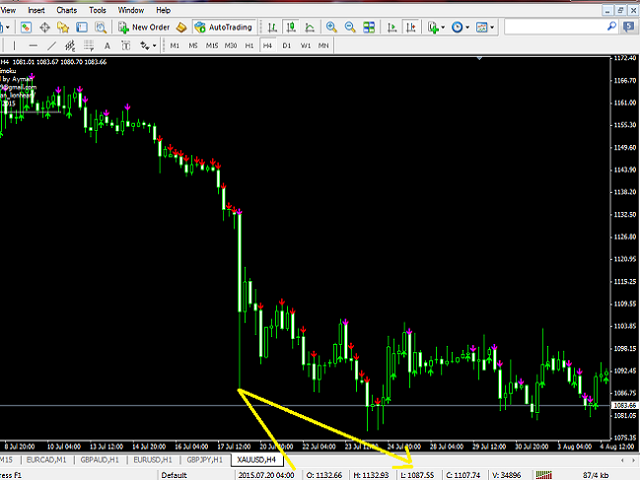Switch to the GBPJPY,H1 chart tab
The width and height of the screenshot is (640, 480).
click(x=204, y=460)
